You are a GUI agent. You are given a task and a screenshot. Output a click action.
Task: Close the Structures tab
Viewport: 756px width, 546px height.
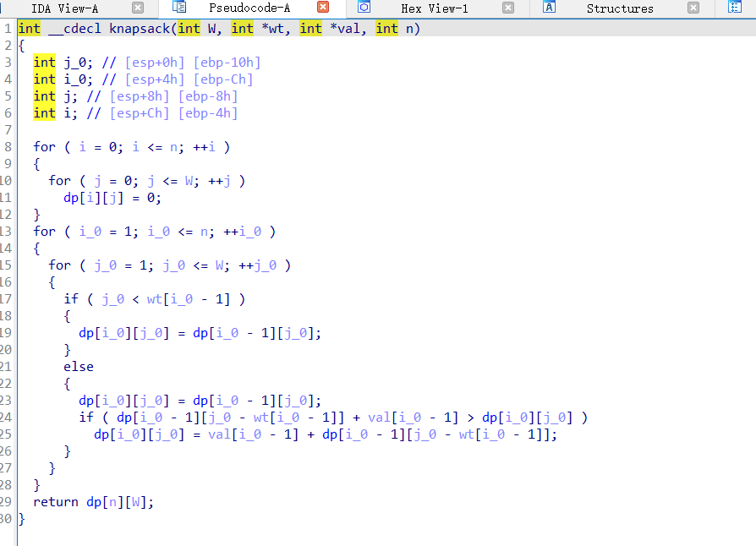(x=693, y=8)
